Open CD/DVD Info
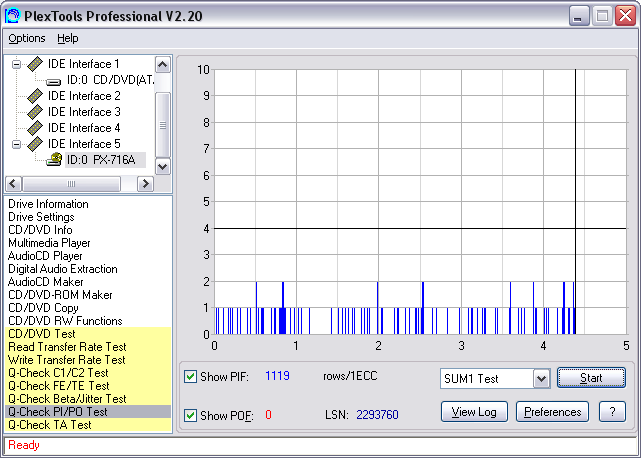Viewport: 641px width, 458px height. tap(40, 230)
